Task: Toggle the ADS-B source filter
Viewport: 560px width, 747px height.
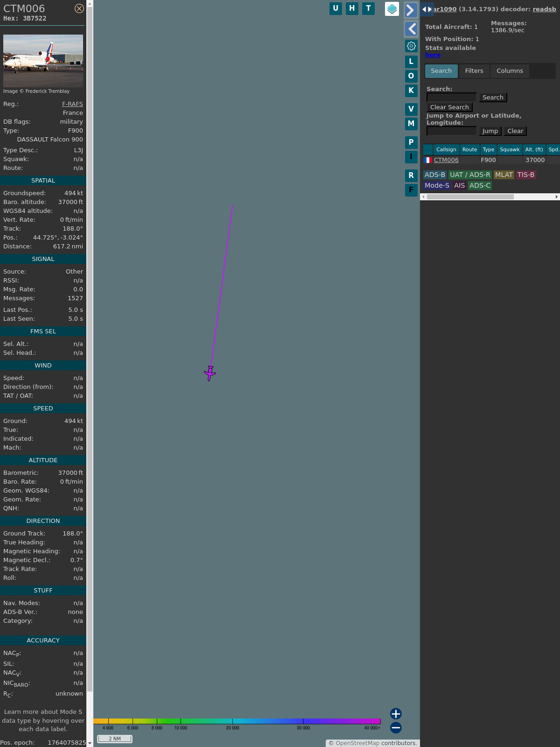Action: 434,175
